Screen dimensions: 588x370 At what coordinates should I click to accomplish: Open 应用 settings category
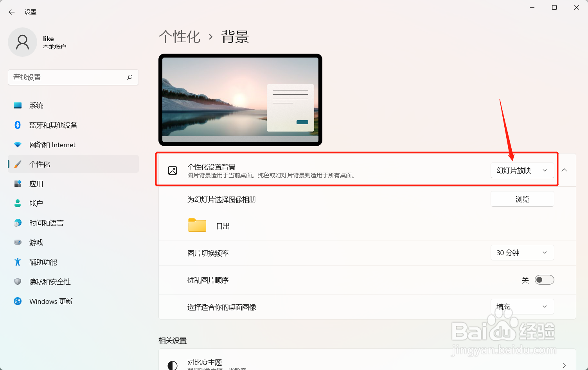[73, 184]
